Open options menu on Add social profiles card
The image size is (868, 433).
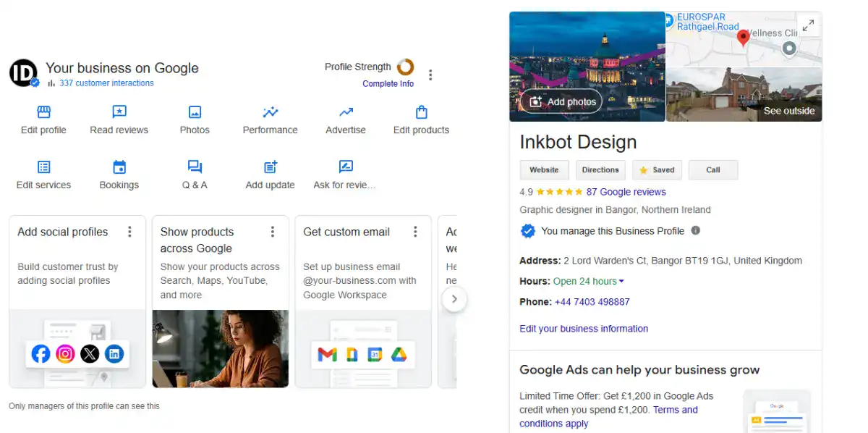(130, 232)
